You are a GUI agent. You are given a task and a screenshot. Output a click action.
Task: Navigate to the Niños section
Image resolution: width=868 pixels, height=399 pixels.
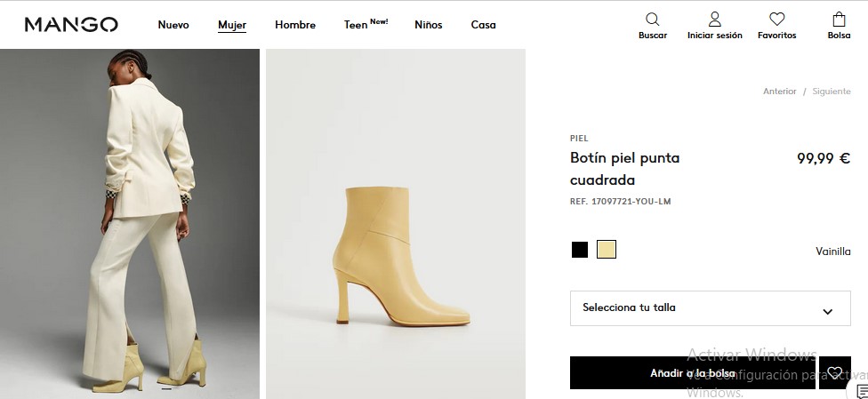[428, 25]
